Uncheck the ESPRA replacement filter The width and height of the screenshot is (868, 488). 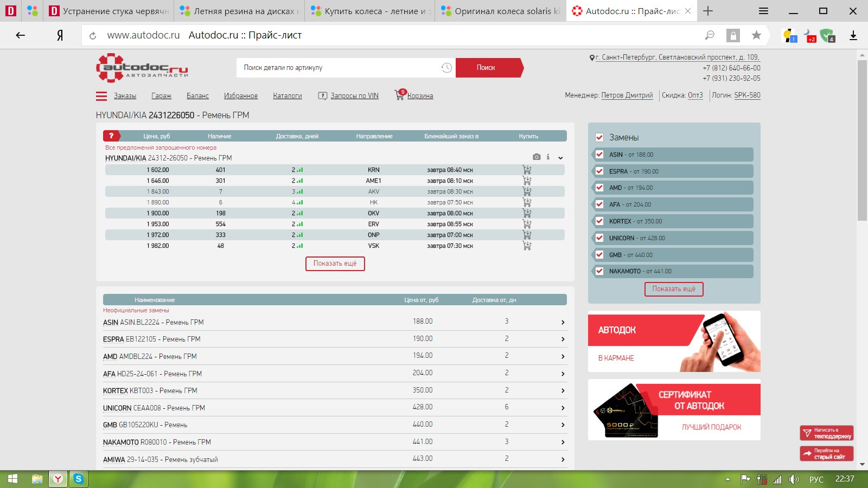(599, 171)
